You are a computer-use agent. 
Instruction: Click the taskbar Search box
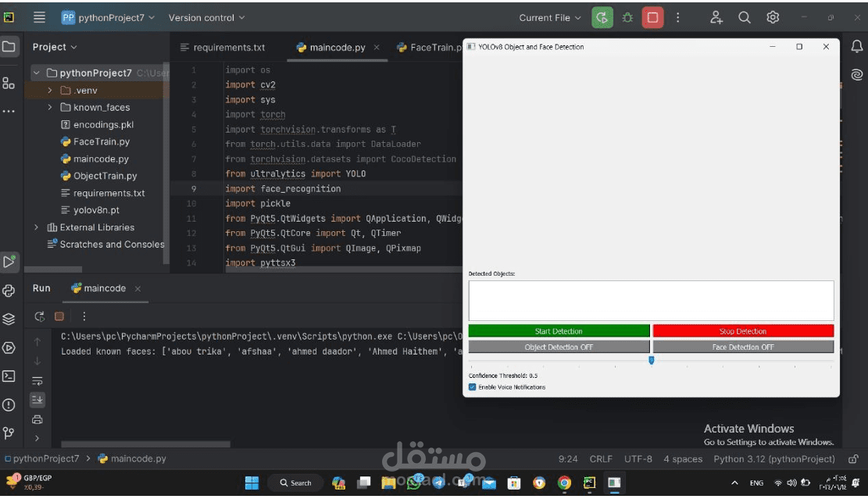pos(295,483)
